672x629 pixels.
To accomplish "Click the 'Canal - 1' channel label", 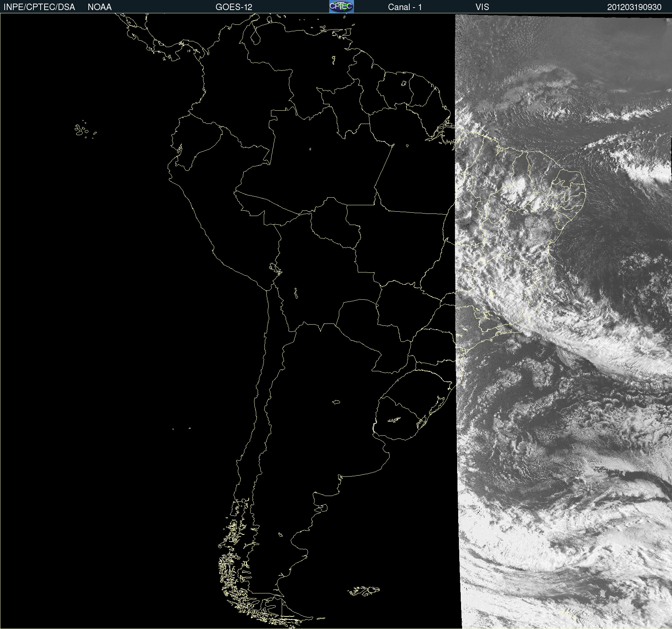I will pos(405,7).
